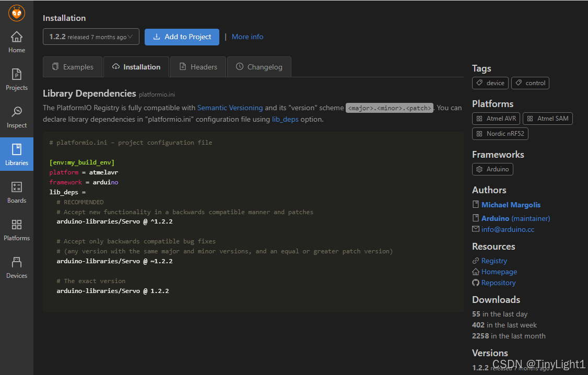
Task: Open the Boards sidebar icon
Action: (17, 192)
